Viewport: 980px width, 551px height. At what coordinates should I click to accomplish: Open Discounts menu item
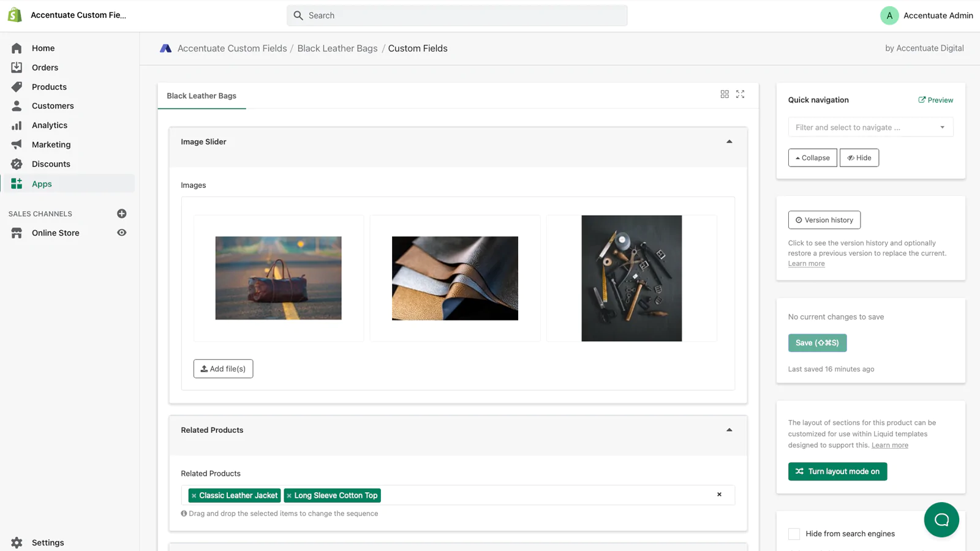pos(51,164)
